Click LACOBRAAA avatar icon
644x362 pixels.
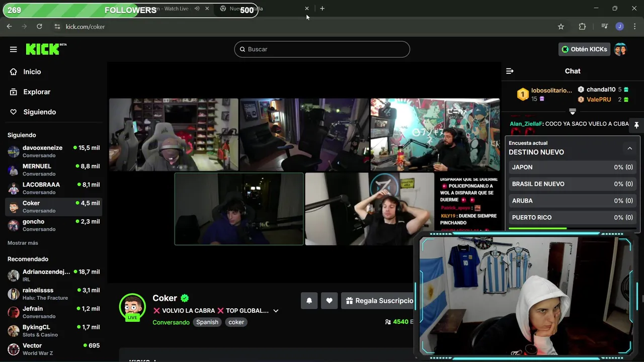click(x=14, y=188)
